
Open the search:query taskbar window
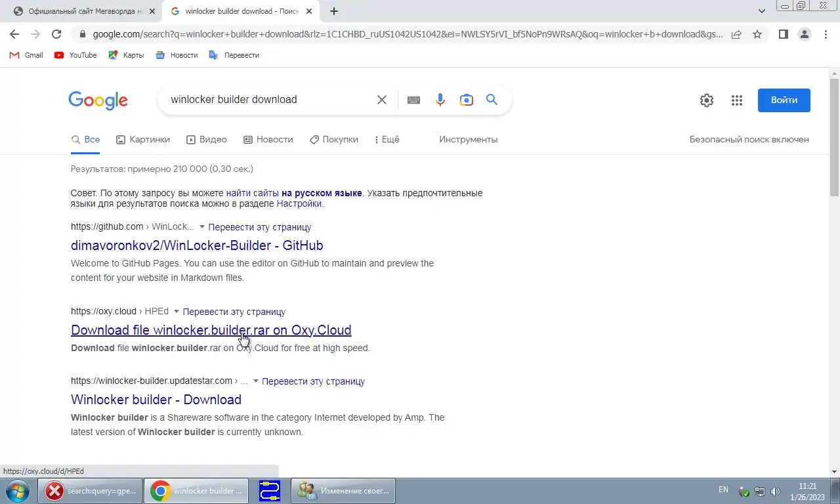[90, 491]
